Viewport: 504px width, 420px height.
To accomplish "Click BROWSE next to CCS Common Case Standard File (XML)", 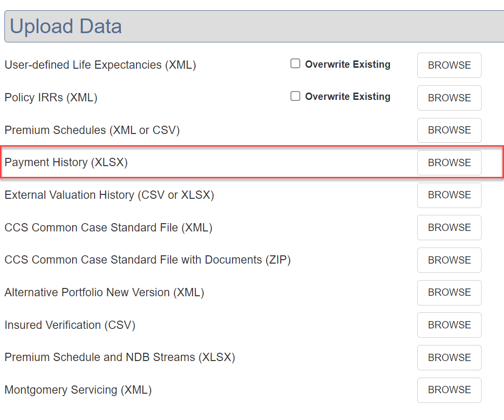I will pos(449,228).
